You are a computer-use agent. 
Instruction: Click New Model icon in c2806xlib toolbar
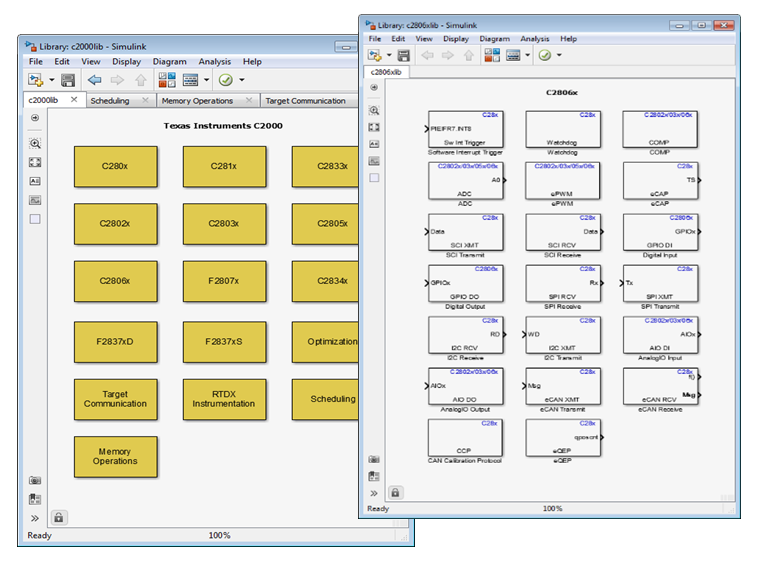point(374,55)
